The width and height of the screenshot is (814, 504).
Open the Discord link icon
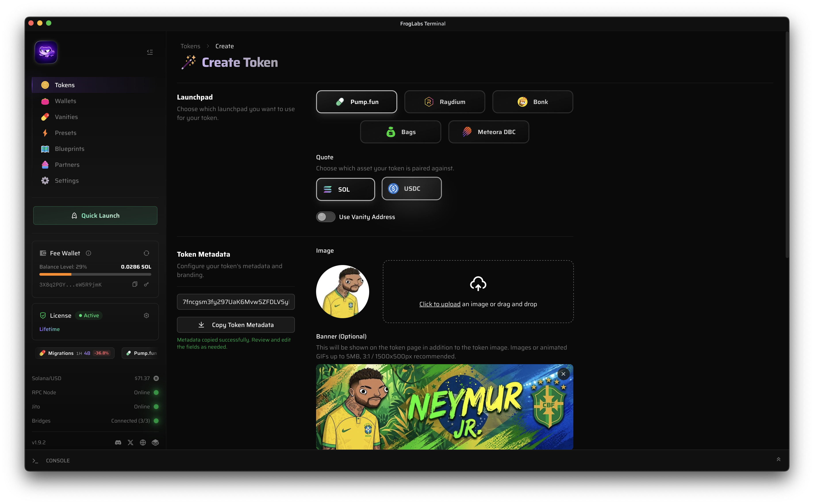tap(118, 443)
